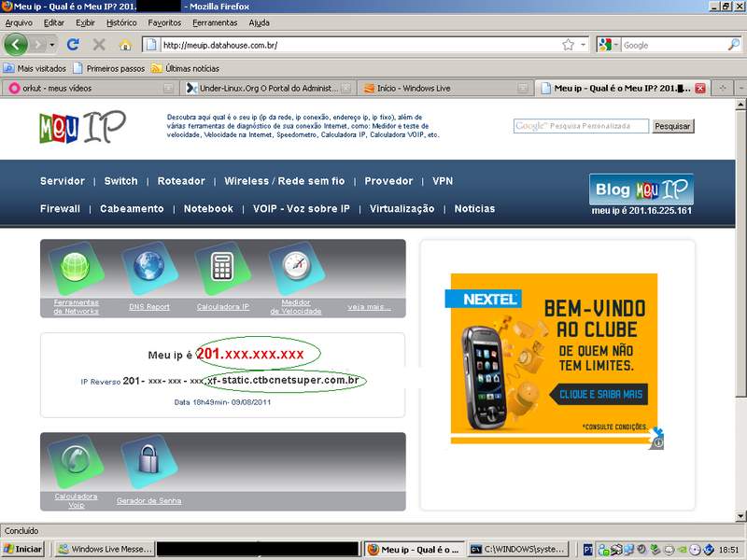Click the system clock showing 18:51
The image size is (747, 560).
pos(728,550)
